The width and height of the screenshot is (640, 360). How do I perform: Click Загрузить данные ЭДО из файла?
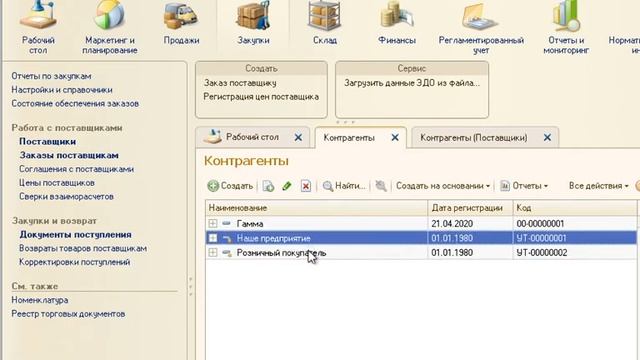click(x=412, y=83)
